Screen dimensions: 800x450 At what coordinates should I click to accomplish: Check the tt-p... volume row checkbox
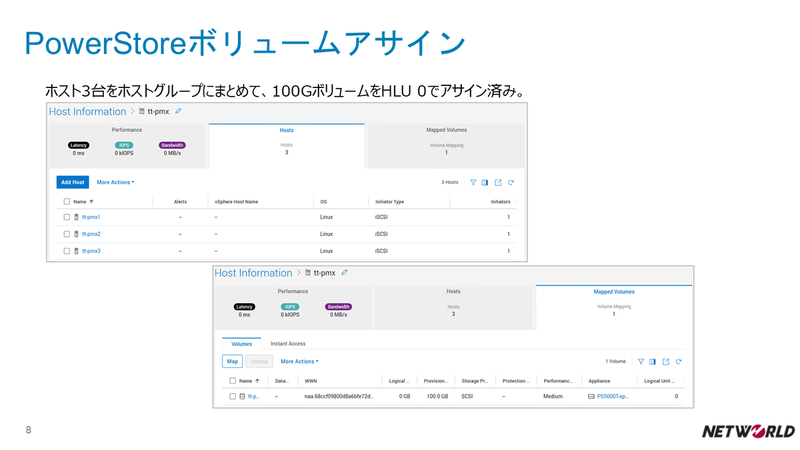(x=233, y=396)
